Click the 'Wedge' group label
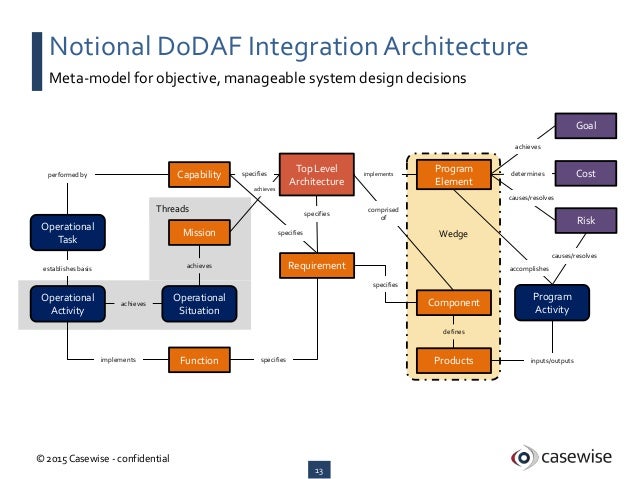The width and height of the screenshot is (638, 479). (x=453, y=234)
